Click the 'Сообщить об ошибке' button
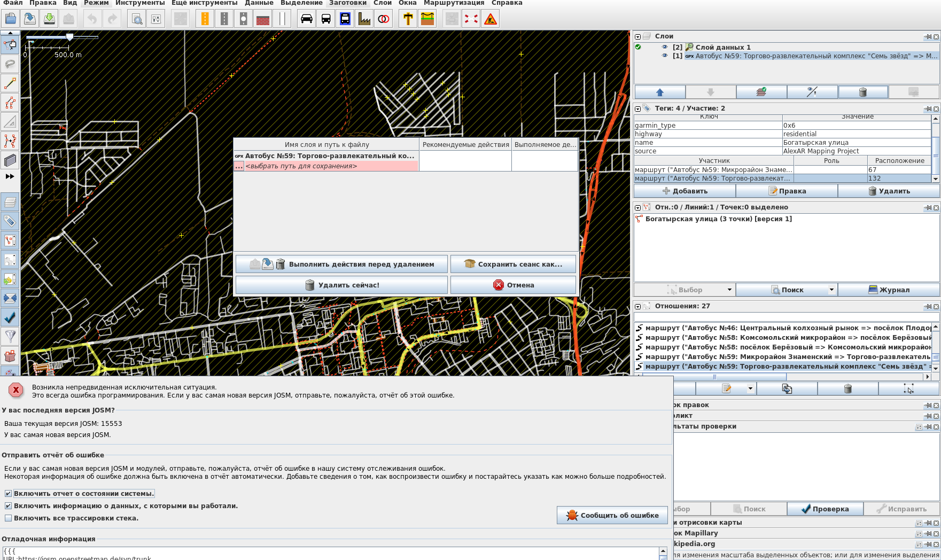The width and height of the screenshot is (941, 560). tap(612, 515)
